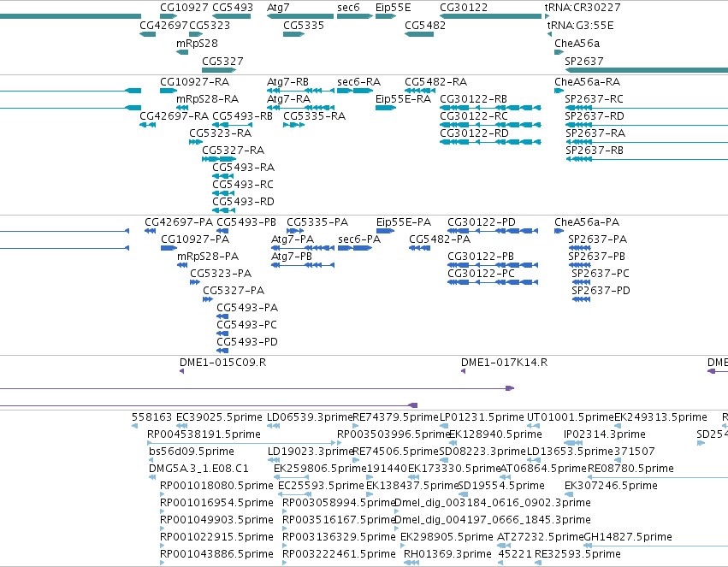Select protein CG5482-PA label
The width and height of the screenshot is (728, 567).
click(439, 239)
